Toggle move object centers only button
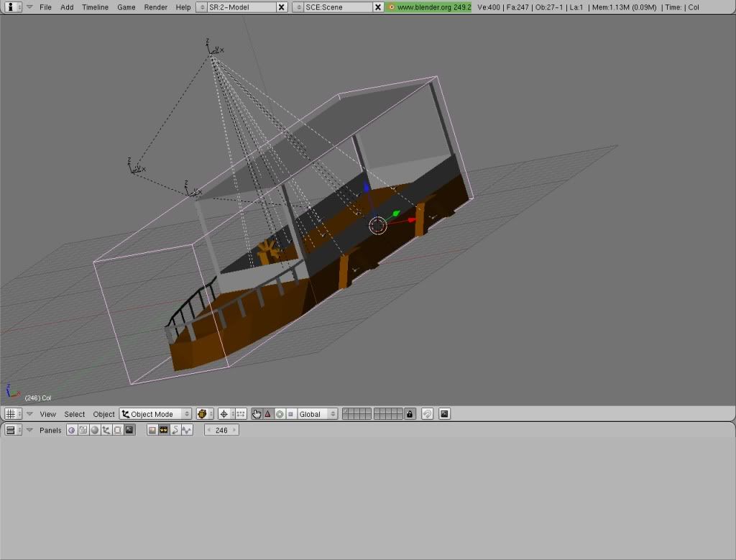 click(241, 414)
